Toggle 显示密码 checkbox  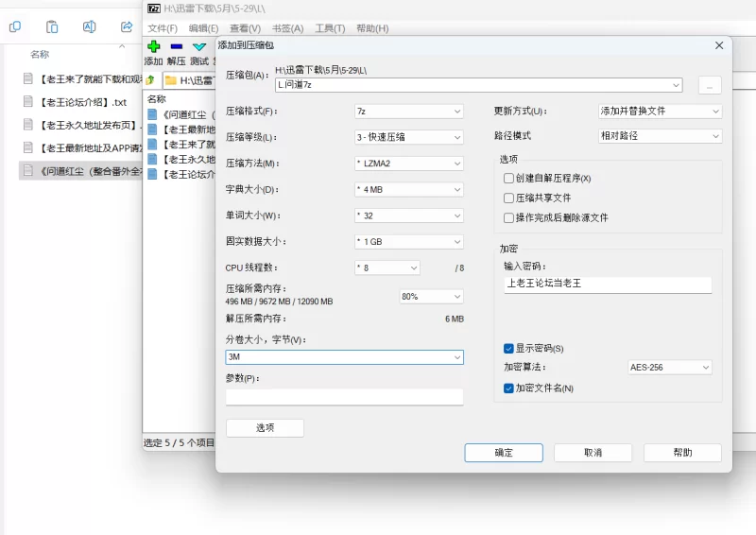[x=508, y=348]
